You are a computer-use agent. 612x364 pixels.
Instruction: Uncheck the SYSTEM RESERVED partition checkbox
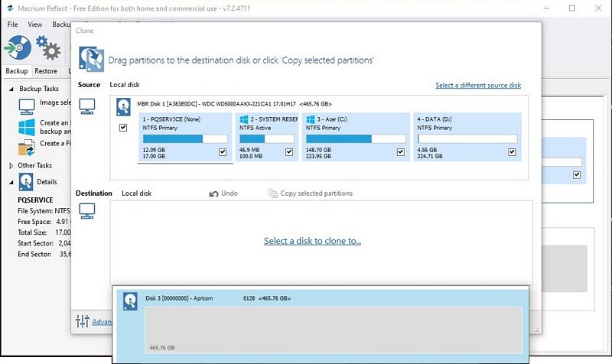[x=289, y=152]
